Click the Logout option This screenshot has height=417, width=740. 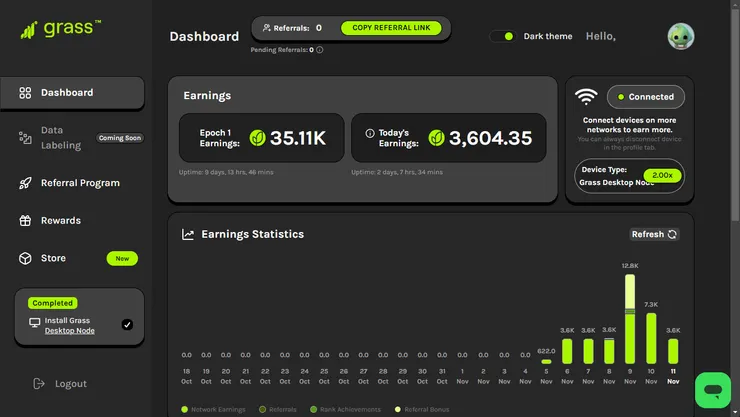pyautogui.click(x=60, y=384)
